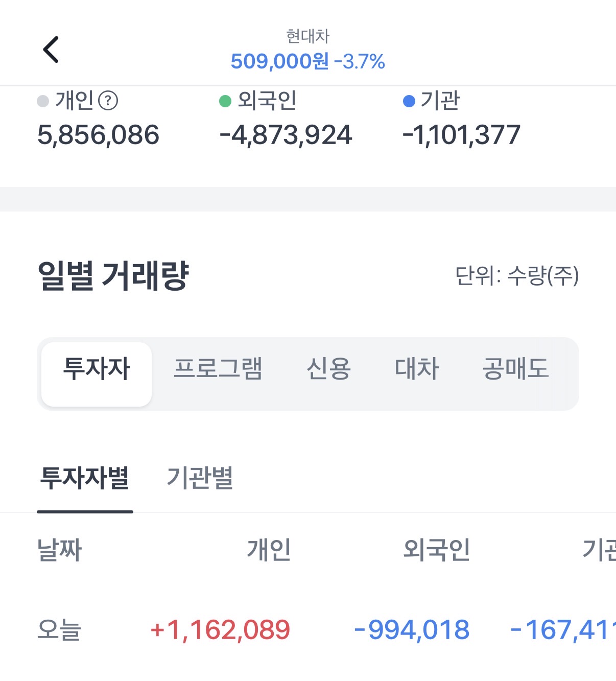Tap the 외국인 column header in table
Screen dimensions: 616x681
(436, 550)
